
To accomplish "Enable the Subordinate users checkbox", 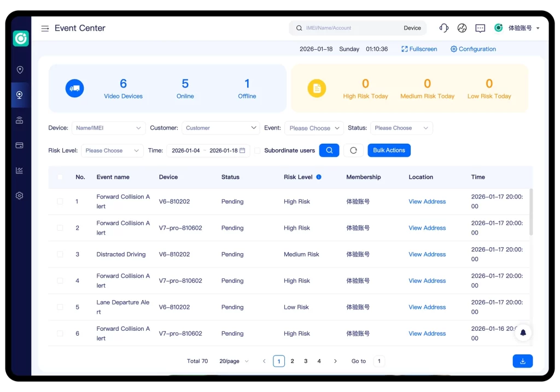I will (258, 150).
